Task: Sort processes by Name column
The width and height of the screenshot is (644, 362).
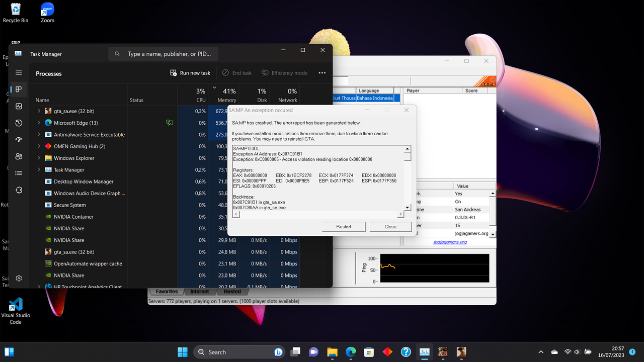Action: [x=42, y=100]
